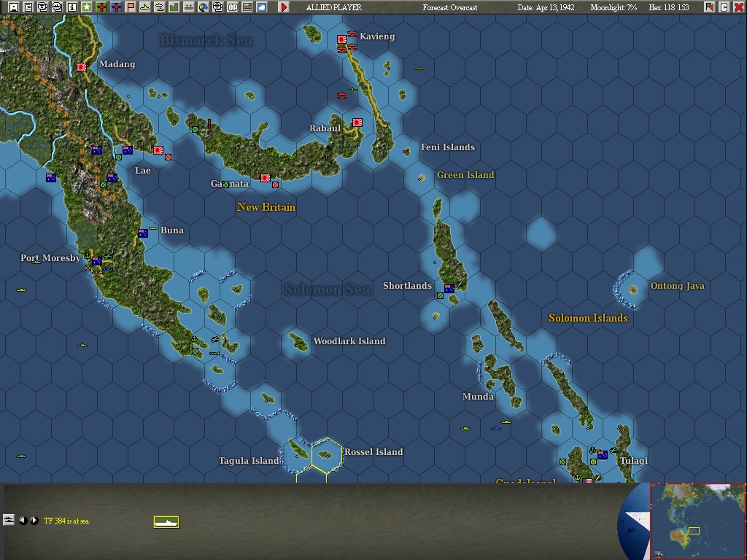
Task: Click the 'TF 384 is at sea' text
Action: 66,521
